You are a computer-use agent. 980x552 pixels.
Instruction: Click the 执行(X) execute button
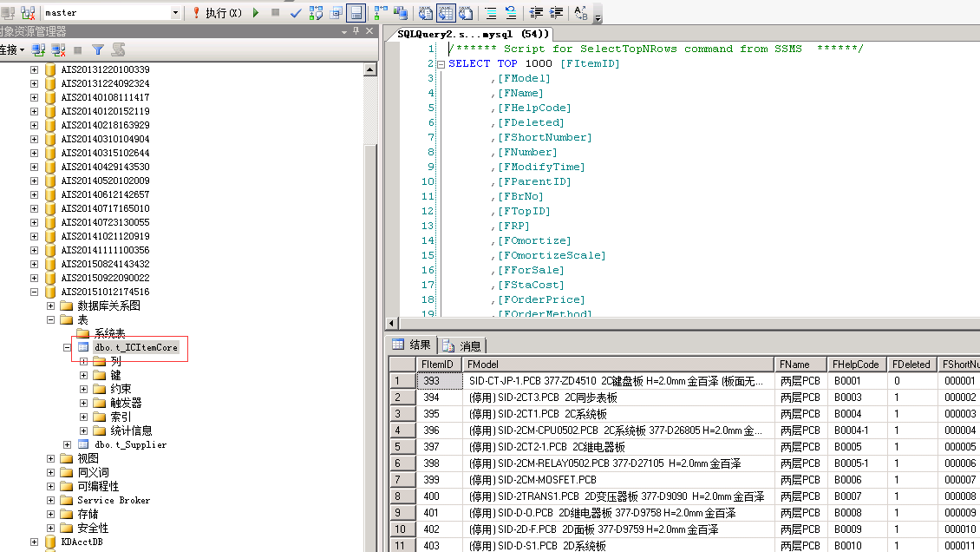point(217,12)
